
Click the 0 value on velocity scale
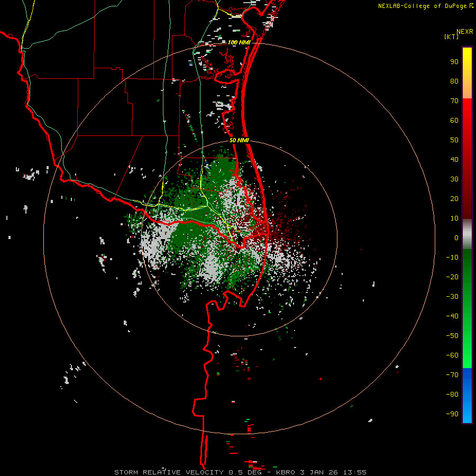point(456,238)
